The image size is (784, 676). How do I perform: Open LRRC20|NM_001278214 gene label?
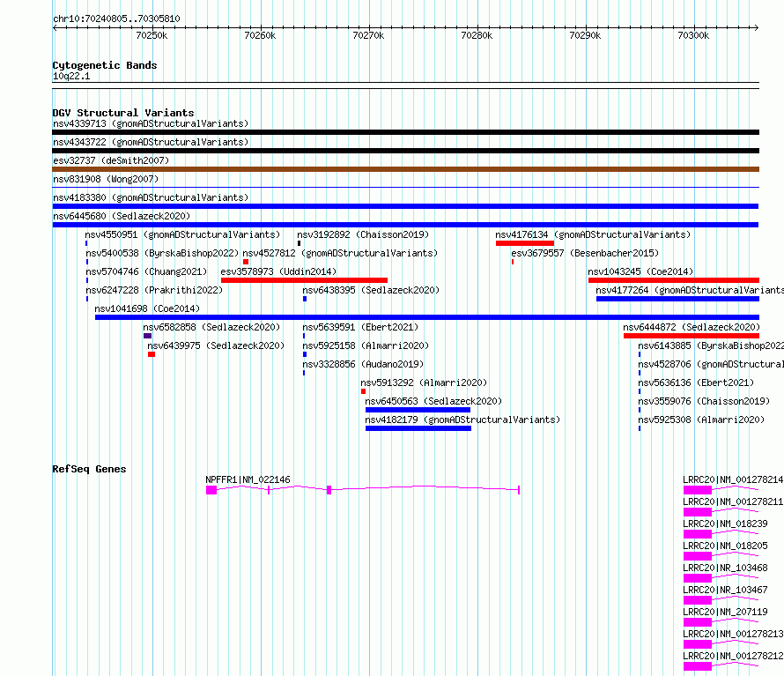coord(733,479)
